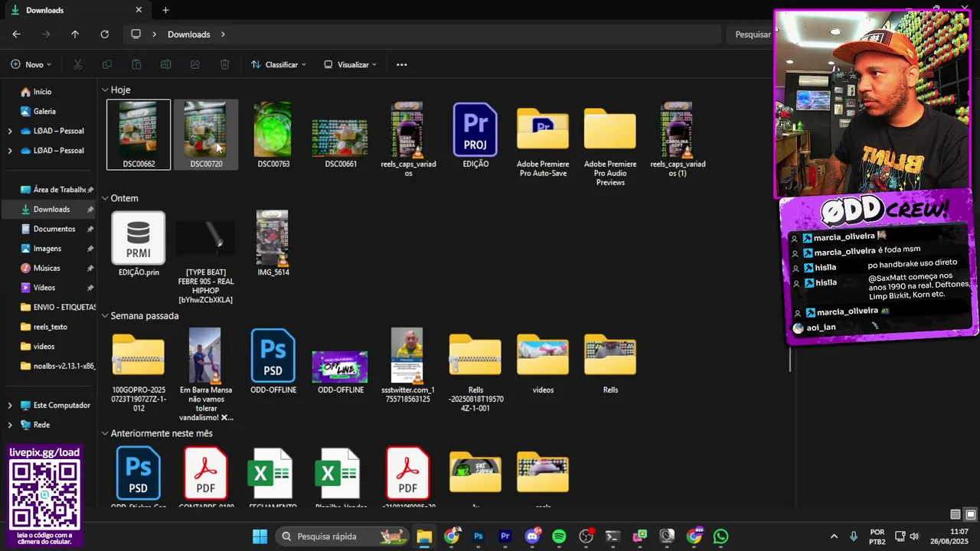
Task: Click the Copy toolbar icon
Action: (x=106, y=65)
